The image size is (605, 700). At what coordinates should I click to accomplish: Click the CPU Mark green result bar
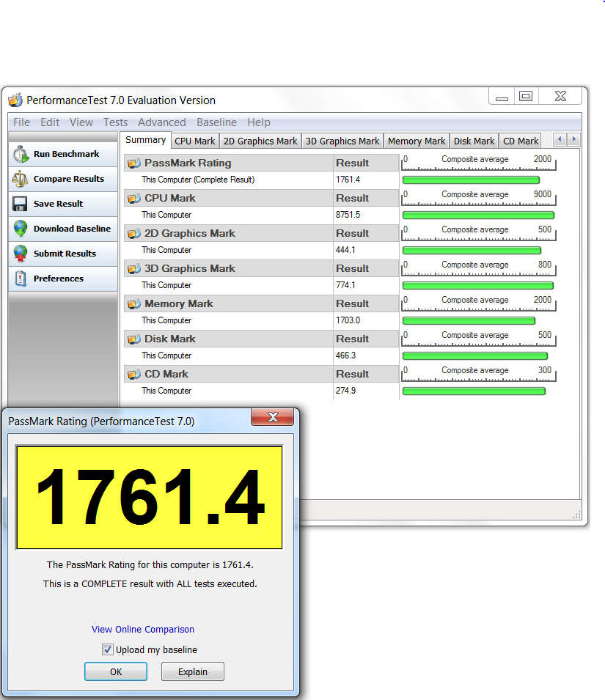[478, 215]
